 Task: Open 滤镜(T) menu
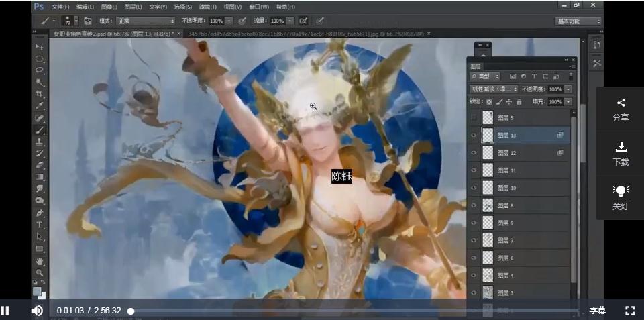(208, 7)
